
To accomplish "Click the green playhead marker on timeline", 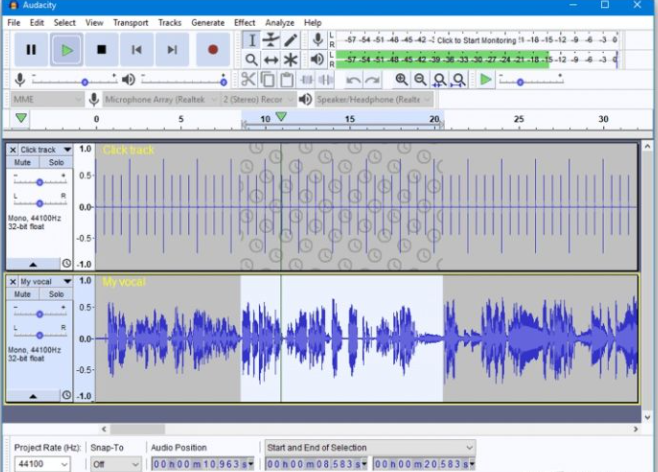I will [281, 116].
